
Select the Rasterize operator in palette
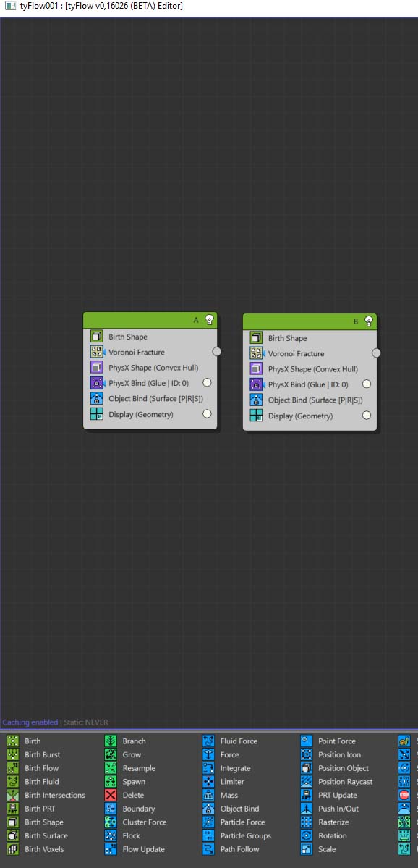coord(325,822)
